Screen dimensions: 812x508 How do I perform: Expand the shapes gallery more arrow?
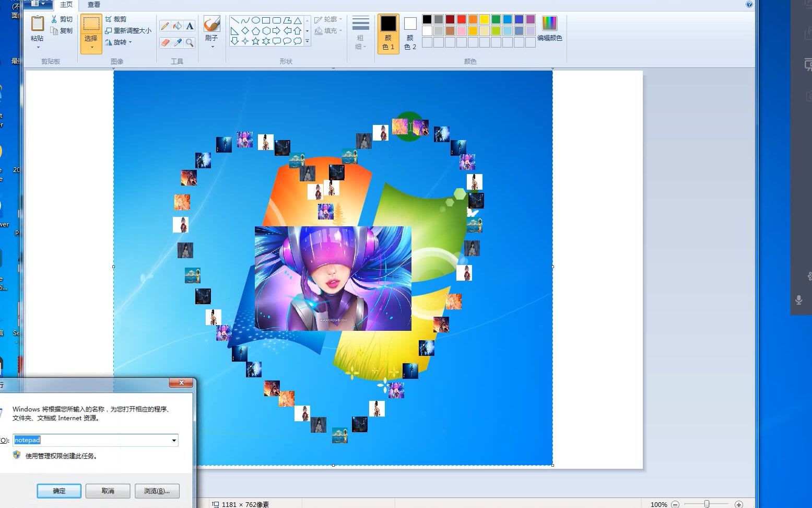(307, 41)
